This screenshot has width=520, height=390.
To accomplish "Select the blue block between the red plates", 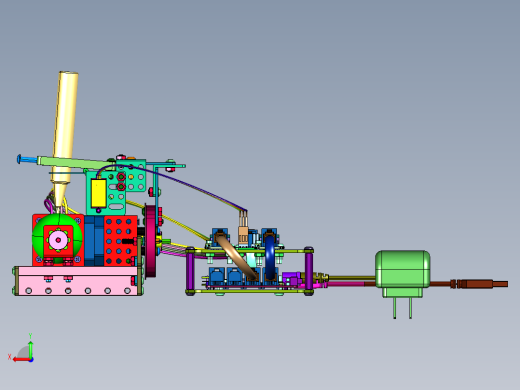I will (94, 241).
